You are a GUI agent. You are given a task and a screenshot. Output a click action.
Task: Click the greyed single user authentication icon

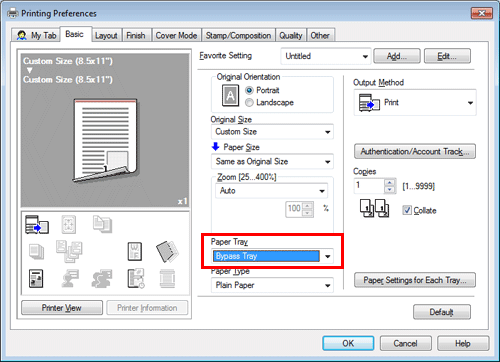[70, 279]
